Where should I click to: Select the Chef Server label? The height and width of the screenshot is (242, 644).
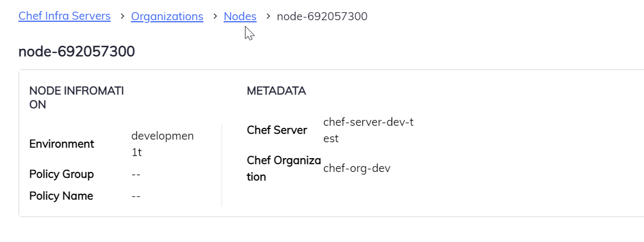tap(277, 130)
